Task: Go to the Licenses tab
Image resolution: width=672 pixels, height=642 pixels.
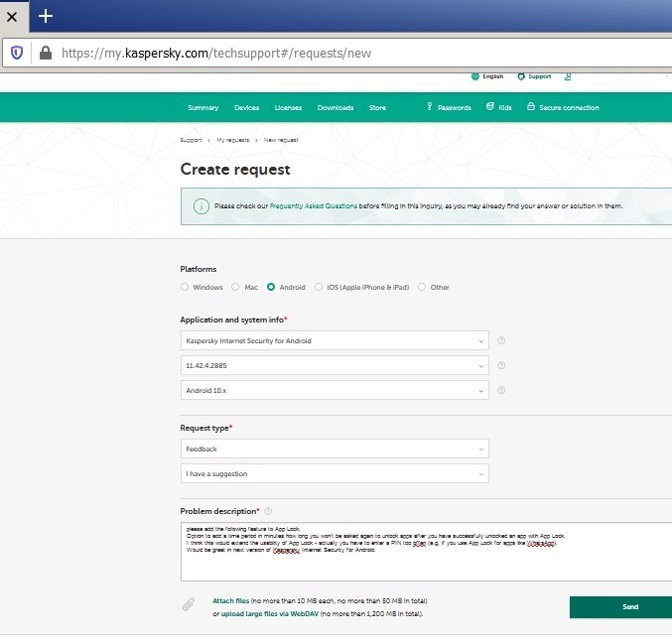Action: (x=288, y=107)
